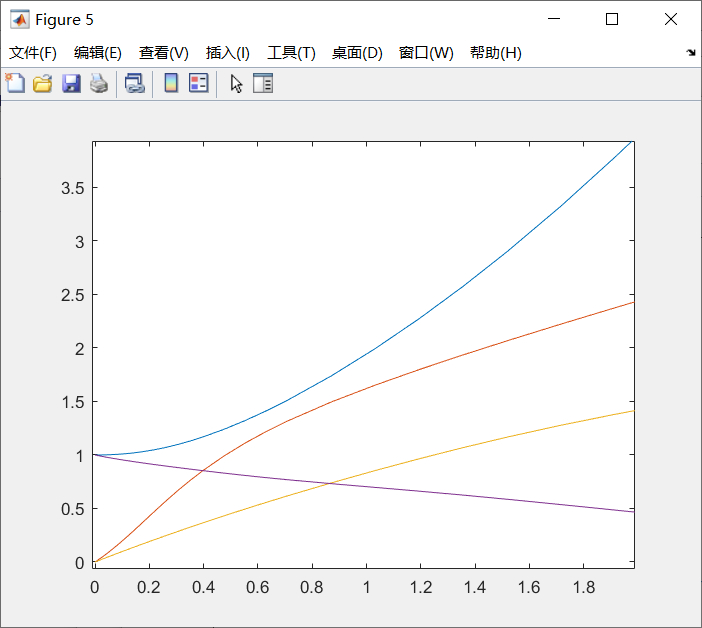This screenshot has height=628, width=702.
Task: Click the x-axis label 1.2
Action: pyautogui.click(x=421, y=587)
